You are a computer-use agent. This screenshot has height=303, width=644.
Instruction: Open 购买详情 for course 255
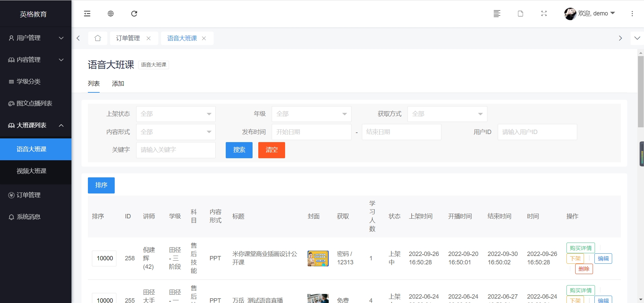click(581, 290)
